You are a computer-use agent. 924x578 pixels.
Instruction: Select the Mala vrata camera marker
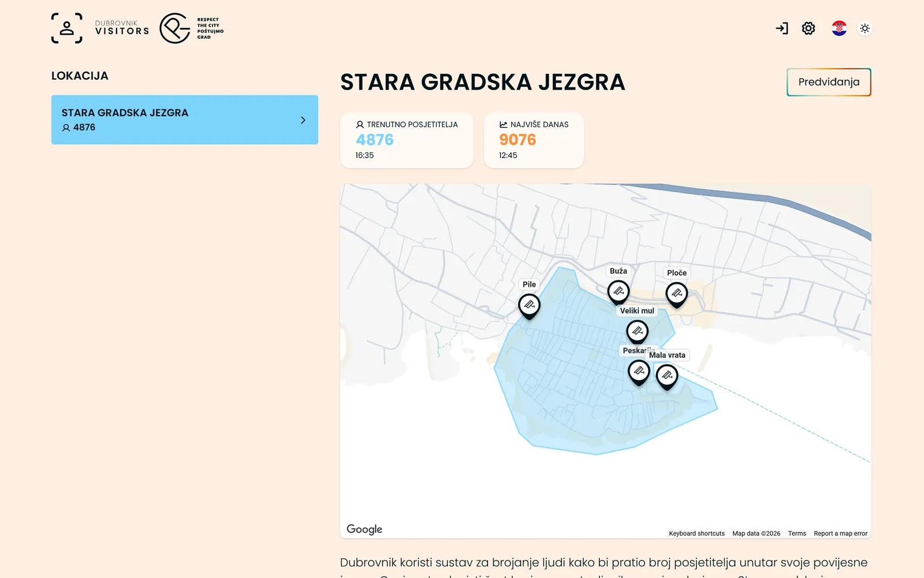pos(667,376)
